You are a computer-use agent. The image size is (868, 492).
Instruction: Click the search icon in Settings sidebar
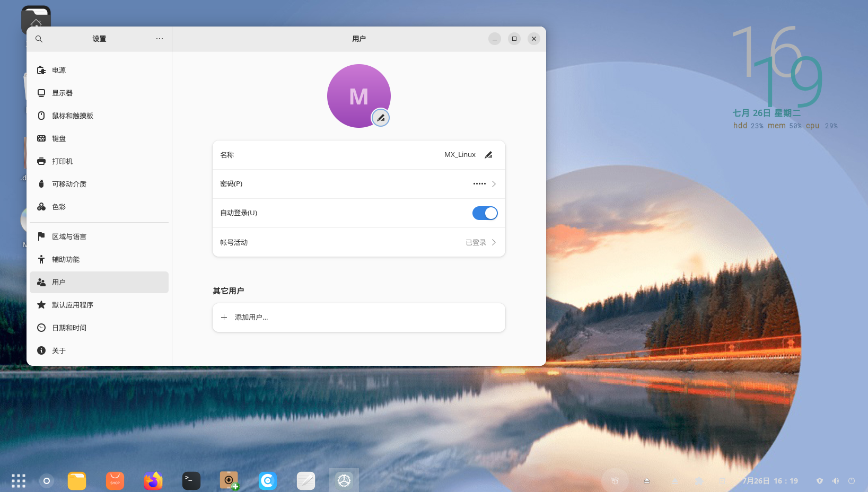(x=39, y=39)
